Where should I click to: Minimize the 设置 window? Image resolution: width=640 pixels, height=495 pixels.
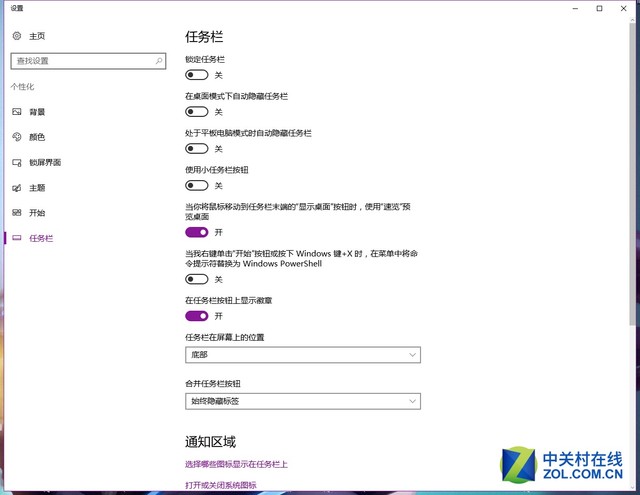click(575, 8)
